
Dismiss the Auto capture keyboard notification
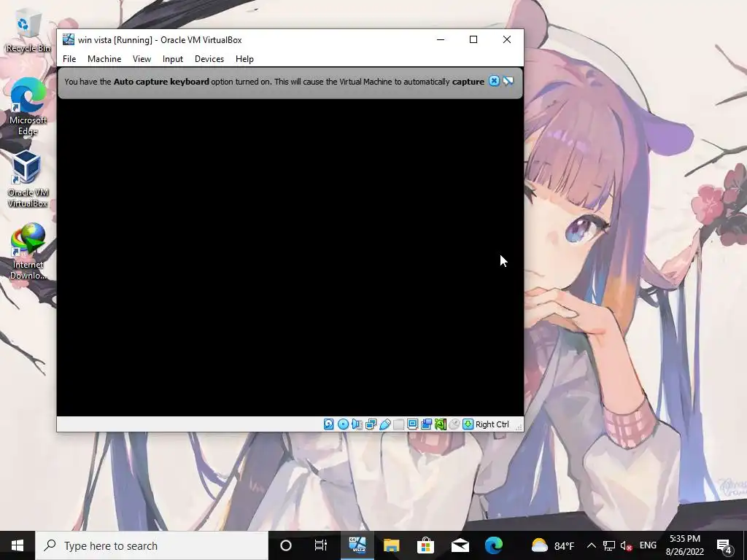point(494,81)
